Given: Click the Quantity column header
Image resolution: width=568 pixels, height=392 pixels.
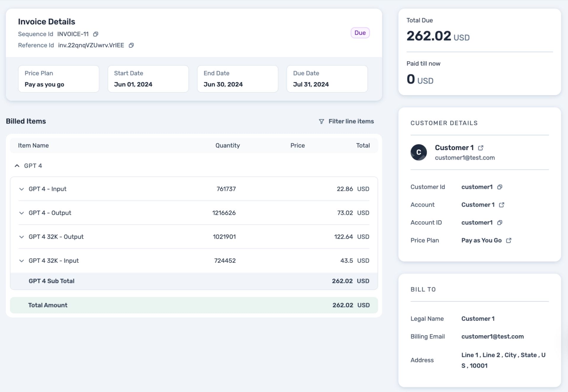Looking at the screenshot, I should click(227, 145).
